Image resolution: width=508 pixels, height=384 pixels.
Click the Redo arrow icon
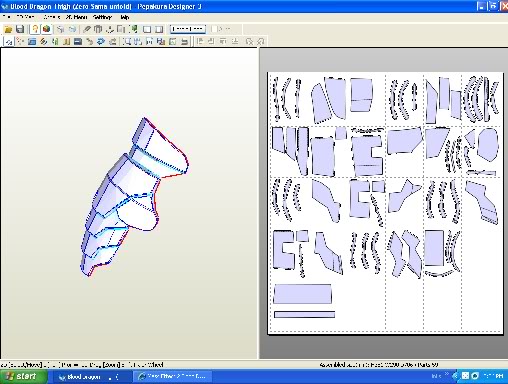[x=72, y=29]
